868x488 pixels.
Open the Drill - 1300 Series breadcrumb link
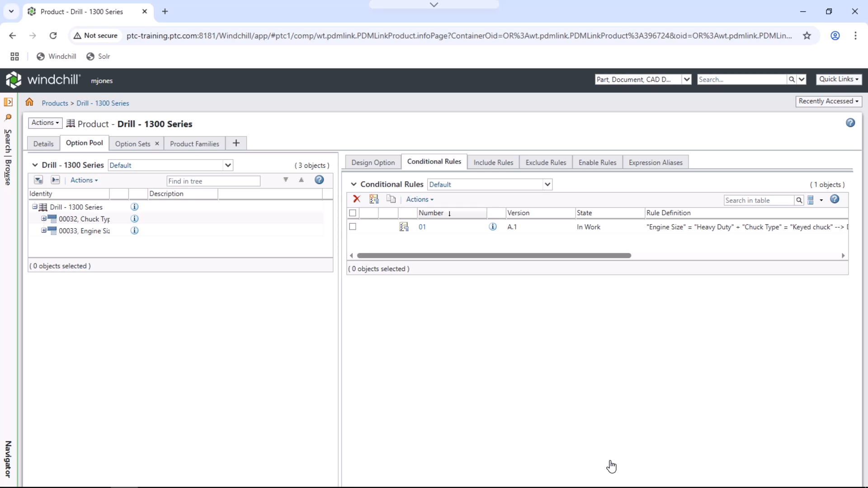pyautogui.click(x=103, y=103)
